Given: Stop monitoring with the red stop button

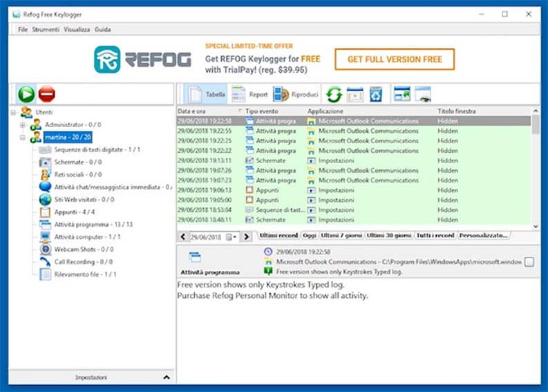Looking at the screenshot, I should [47, 94].
